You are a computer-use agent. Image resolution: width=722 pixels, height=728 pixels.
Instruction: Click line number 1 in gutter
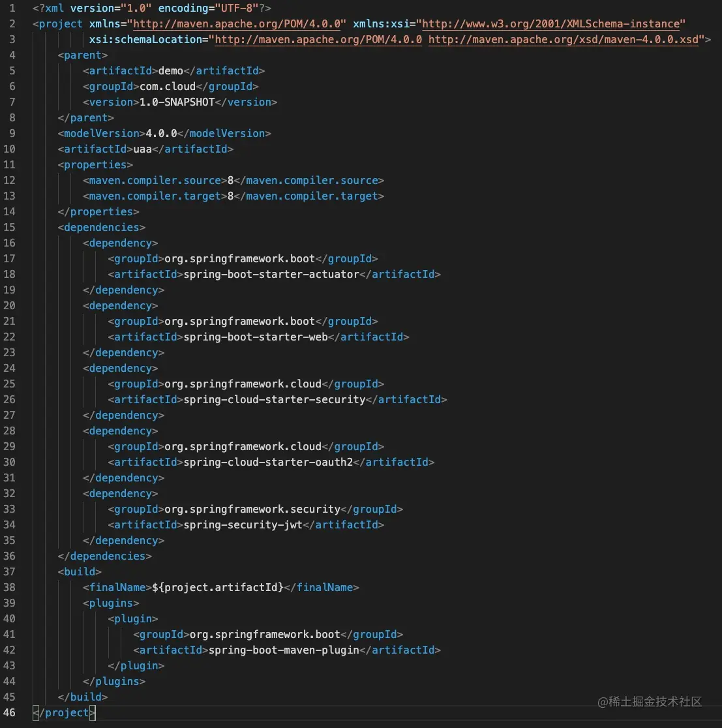pyautogui.click(x=12, y=8)
